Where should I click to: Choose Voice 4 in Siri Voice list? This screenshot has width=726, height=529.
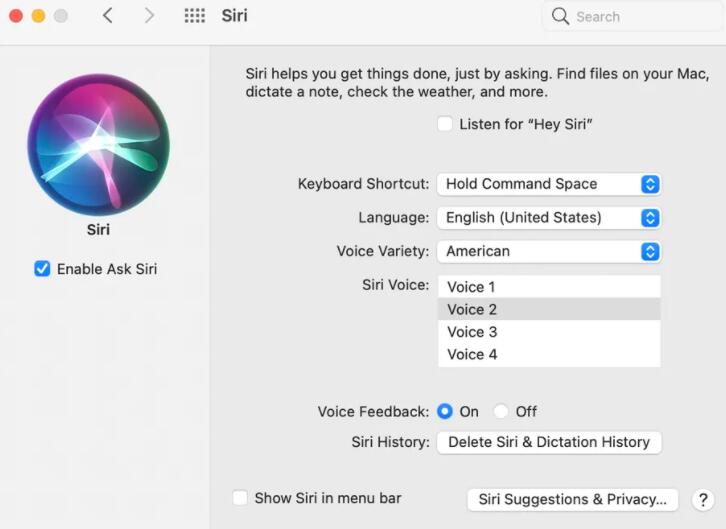pos(549,355)
